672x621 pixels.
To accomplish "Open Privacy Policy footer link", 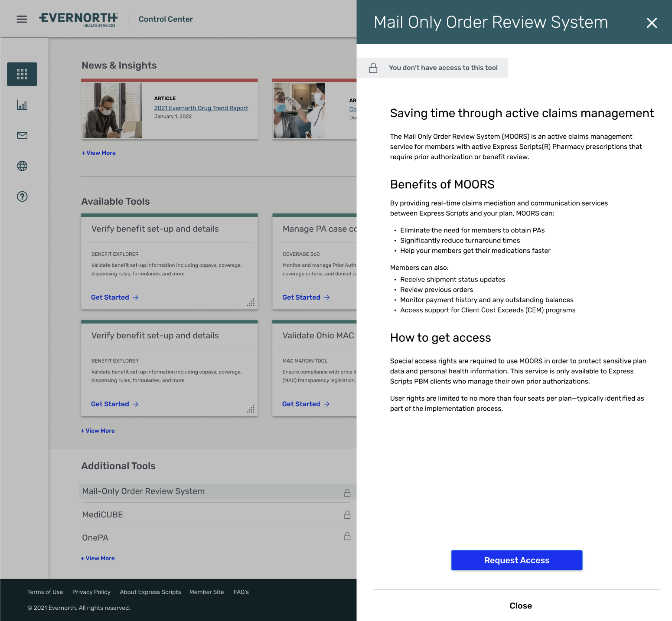I will point(91,592).
